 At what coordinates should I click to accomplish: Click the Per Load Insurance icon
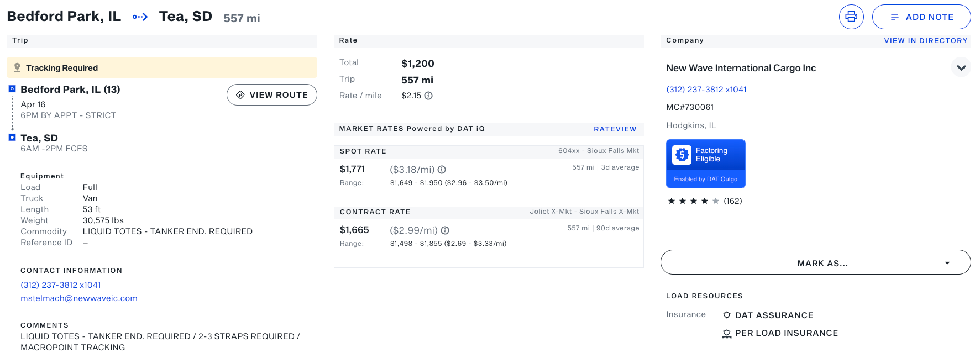727,333
